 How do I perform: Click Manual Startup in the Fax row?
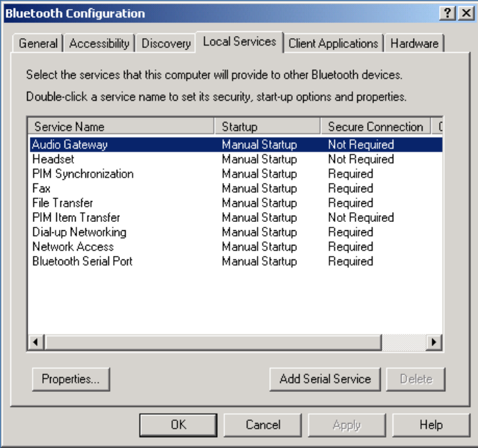259,189
